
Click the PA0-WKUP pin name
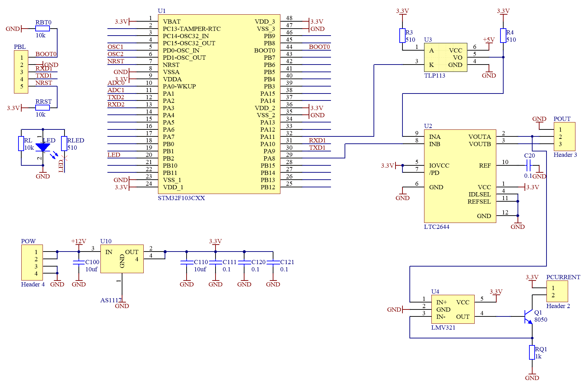[179, 86]
